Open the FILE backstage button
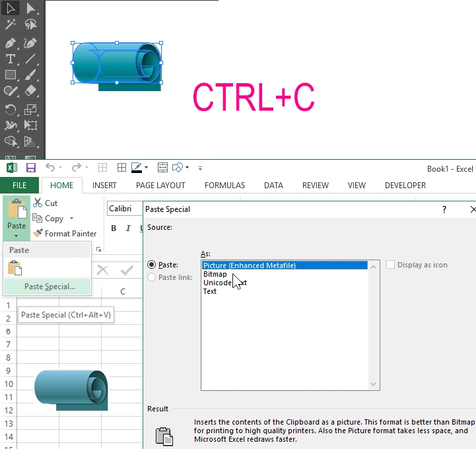The image size is (476, 449). [x=19, y=186]
